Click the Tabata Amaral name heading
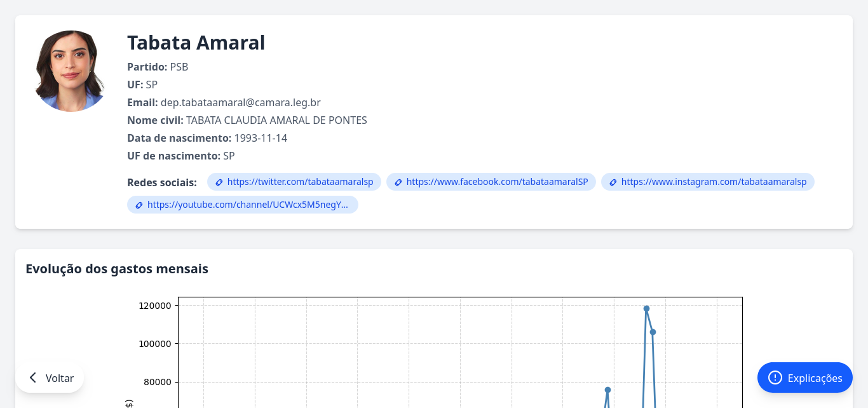Viewport: 868px width, 408px height. click(x=196, y=43)
